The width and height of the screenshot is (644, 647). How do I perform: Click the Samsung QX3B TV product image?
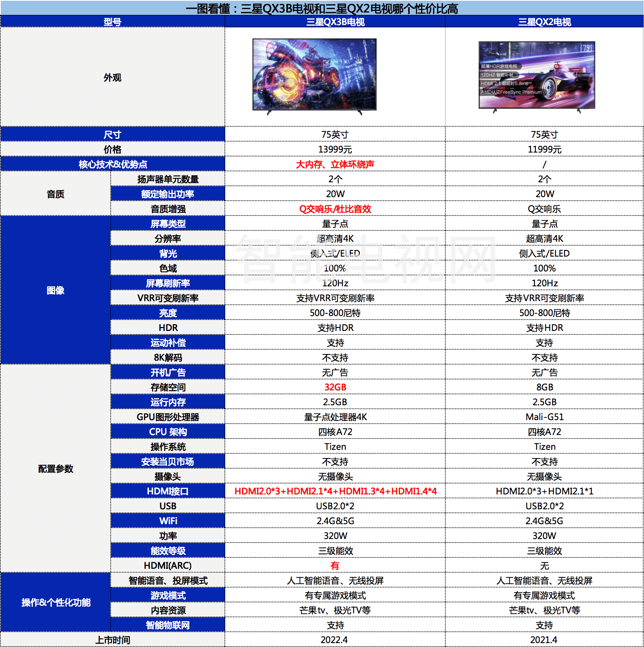[x=314, y=76]
